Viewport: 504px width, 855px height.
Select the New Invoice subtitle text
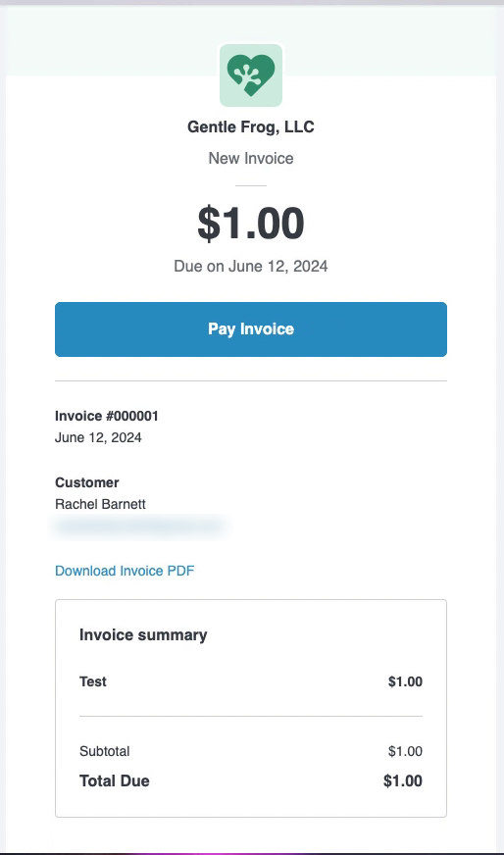(x=251, y=159)
